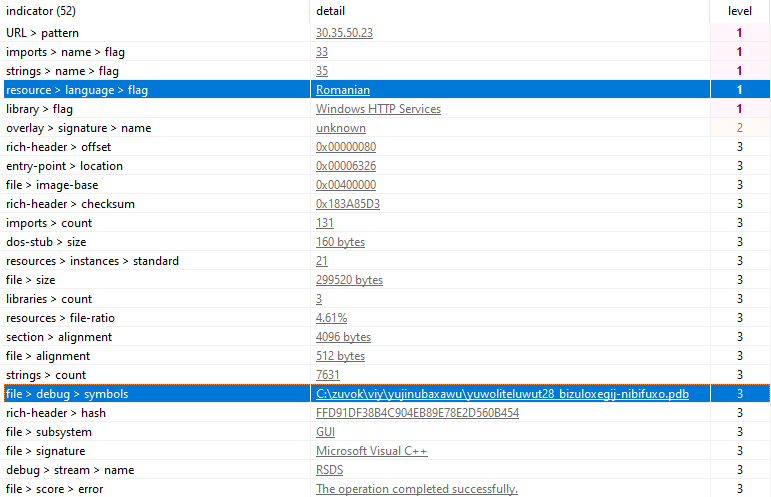771x497 pixels.
Task: Select 'debug > stream > name' indicator
Action: click(x=70, y=470)
